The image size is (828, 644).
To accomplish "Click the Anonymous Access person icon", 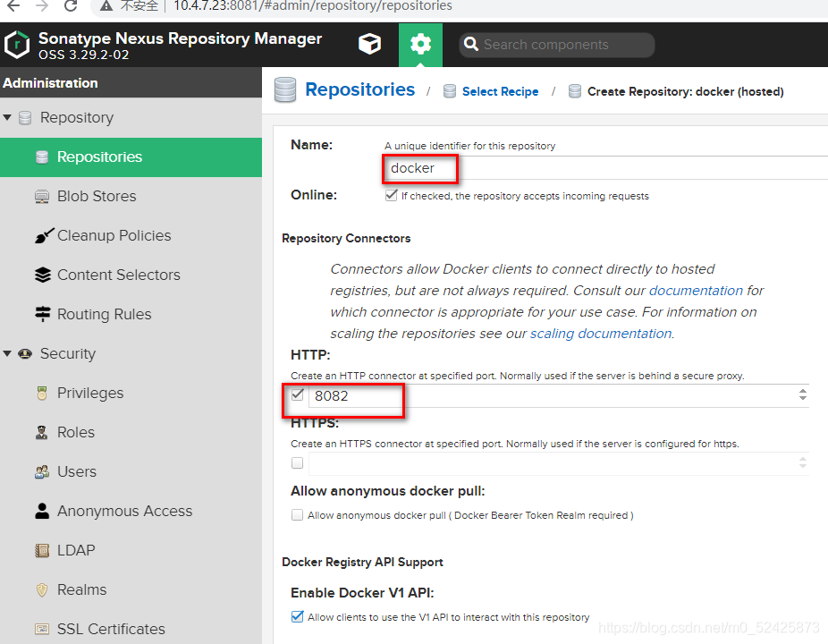I will click(x=42, y=511).
